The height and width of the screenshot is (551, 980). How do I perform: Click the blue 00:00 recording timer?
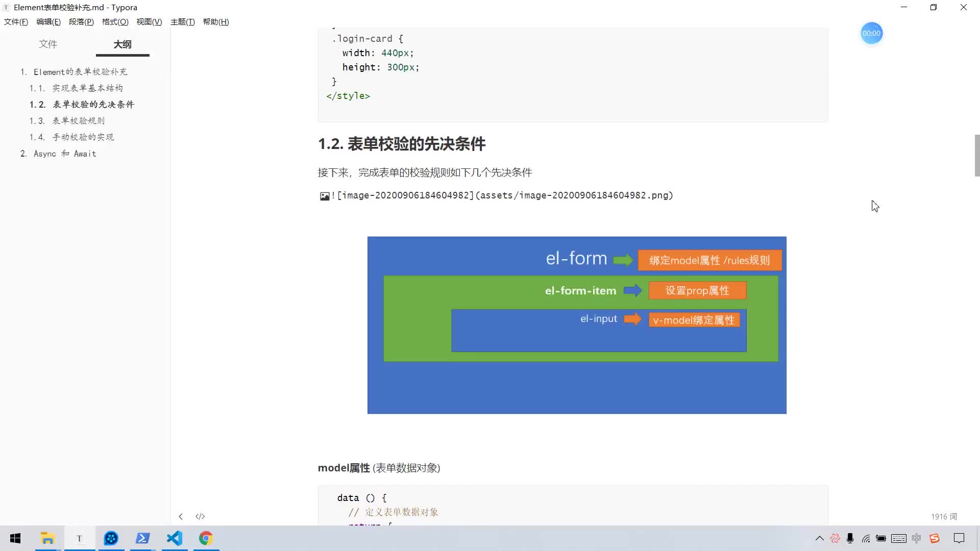871,33
